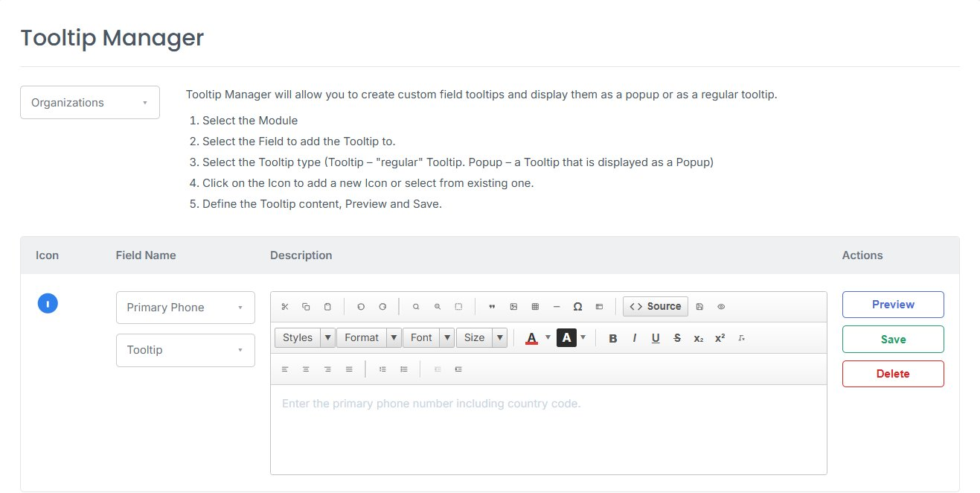980x493 pixels.
Task: Click the Undo arrow in the editor
Action: pyautogui.click(x=361, y=307)
